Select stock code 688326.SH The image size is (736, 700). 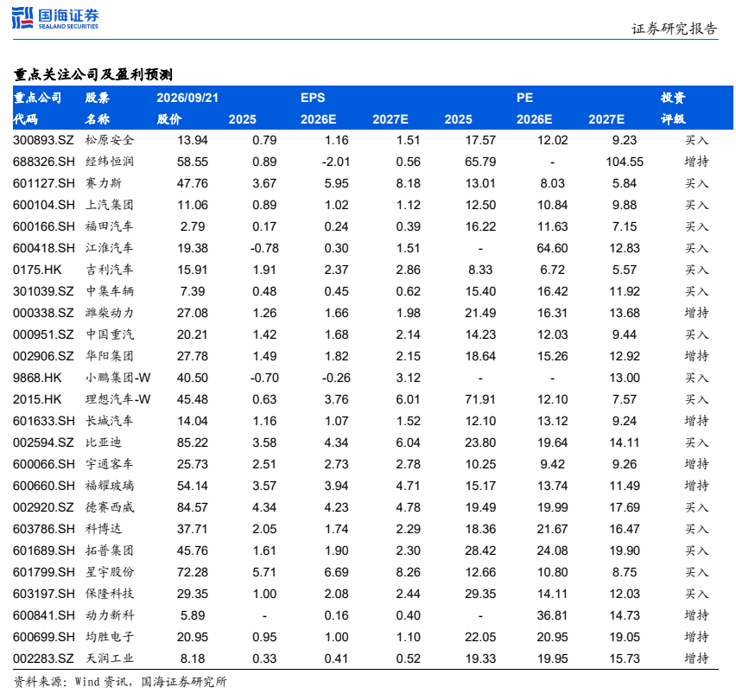coord(44,162)
